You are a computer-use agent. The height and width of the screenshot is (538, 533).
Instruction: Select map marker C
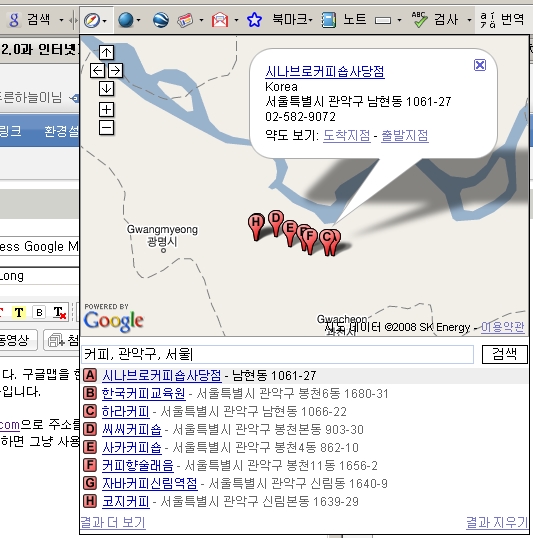[327, 239]
